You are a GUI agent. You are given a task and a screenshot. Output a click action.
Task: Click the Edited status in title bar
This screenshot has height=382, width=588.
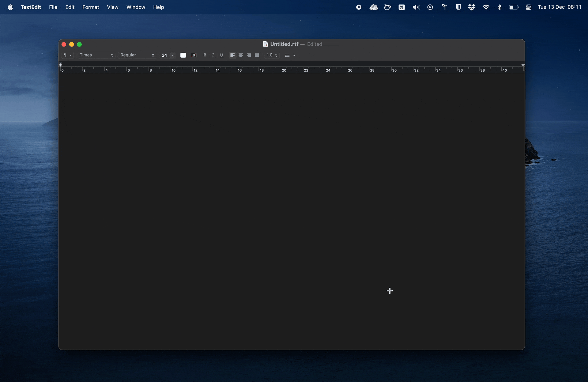[x=315, y=44]
